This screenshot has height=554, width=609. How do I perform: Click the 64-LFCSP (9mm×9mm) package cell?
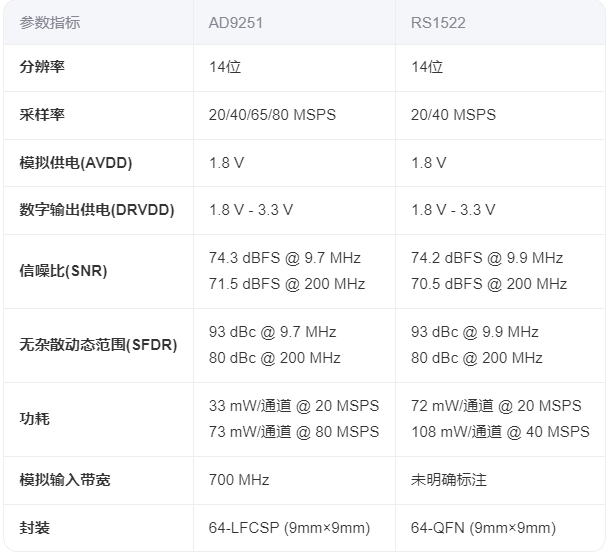coord(289,528)
